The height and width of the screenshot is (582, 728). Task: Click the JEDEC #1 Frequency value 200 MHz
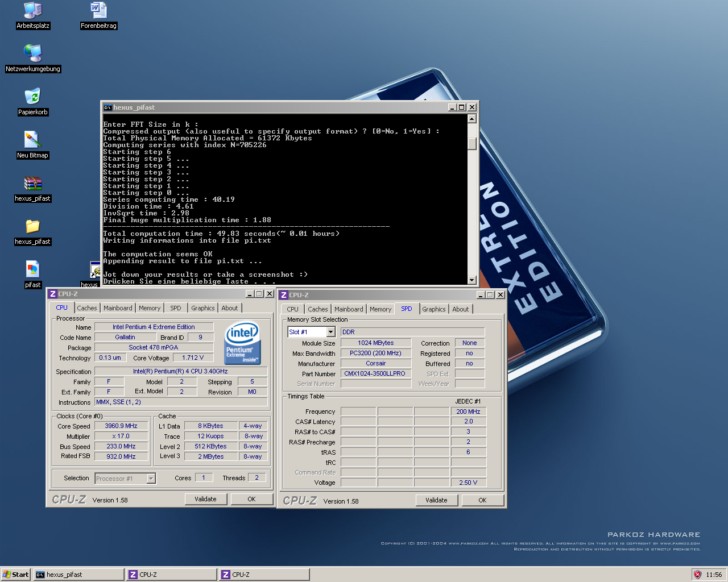pos(469,411)
